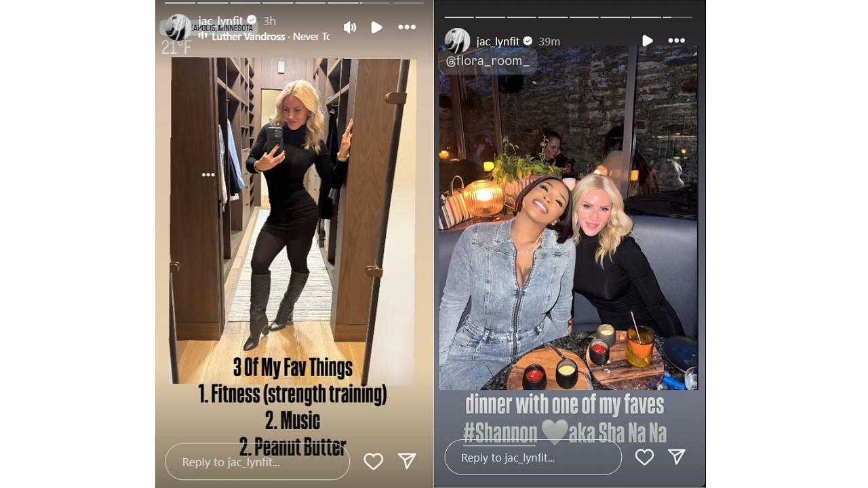
Task: Open more options on left story
Action: coord(407,27)
